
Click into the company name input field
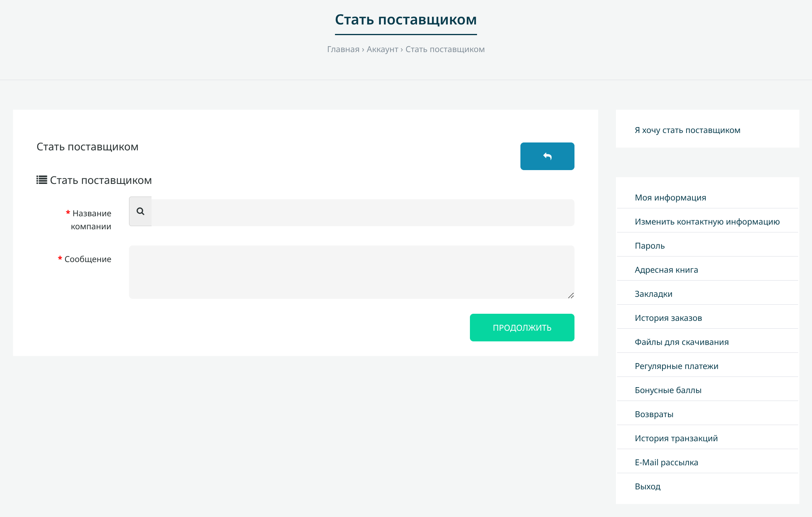click(x=362, y=213)
